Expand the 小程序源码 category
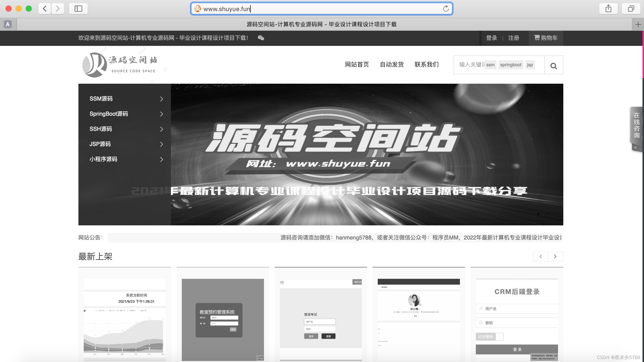 161,159
